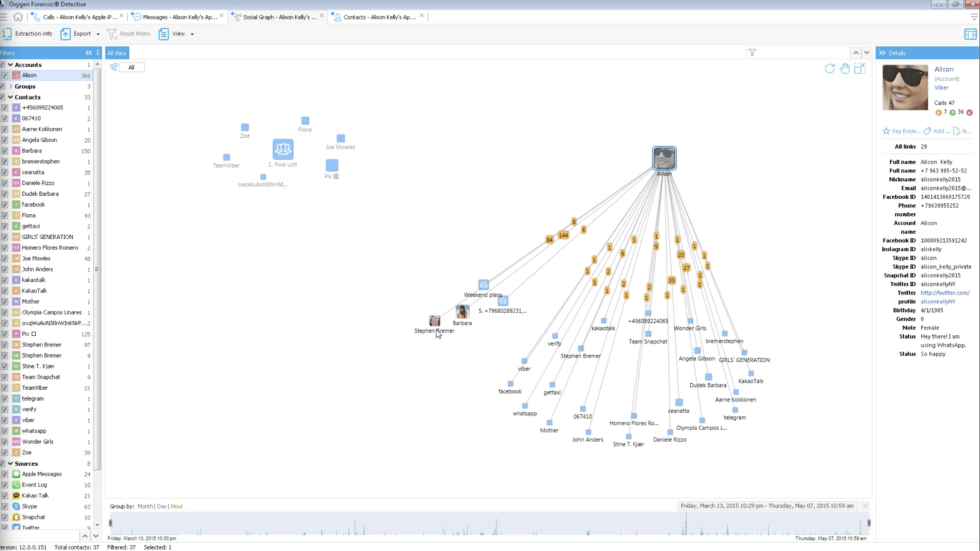This screenshot has width=980, height=551.
Task: Open View dropdown arrow
Action: (x=192, y=34)
